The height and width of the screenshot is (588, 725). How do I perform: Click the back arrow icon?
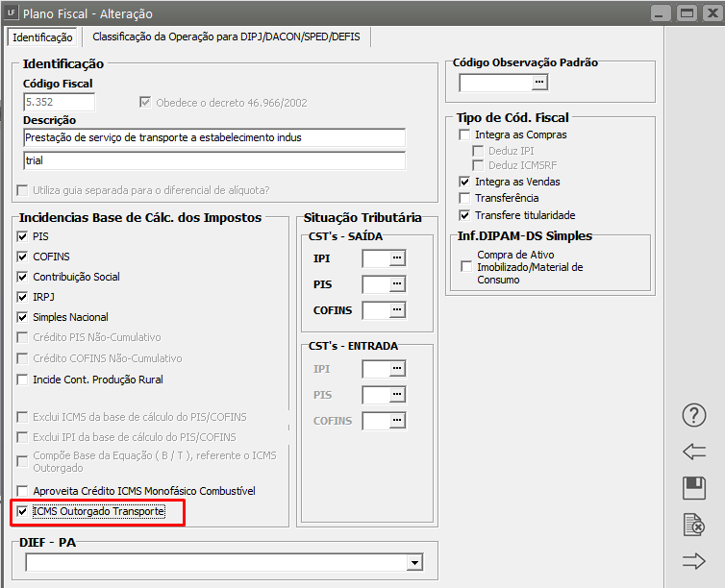(x=693, y=452)
